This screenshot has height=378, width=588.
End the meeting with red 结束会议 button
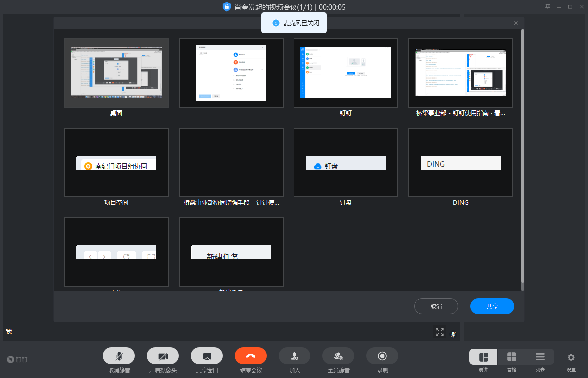pos(251,356)
